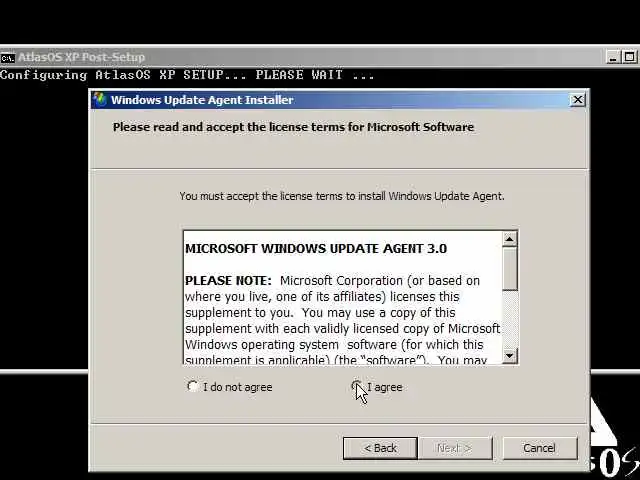Viewport: 640px width, 480px height.
Task: Click "Configuring AtlasOS XP SETUP" console line
Action: [187, 75]
